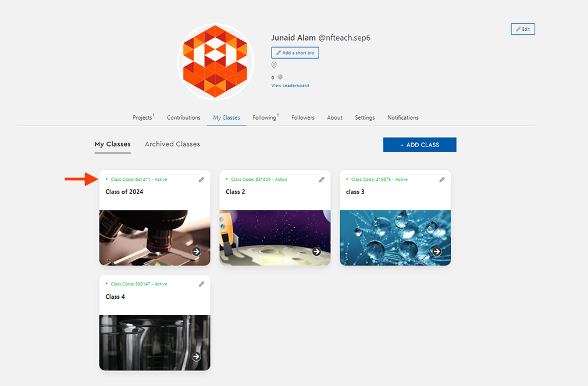Switch to Archived Classes
This screenshot has height=386, width=588.
click(173, 144)
